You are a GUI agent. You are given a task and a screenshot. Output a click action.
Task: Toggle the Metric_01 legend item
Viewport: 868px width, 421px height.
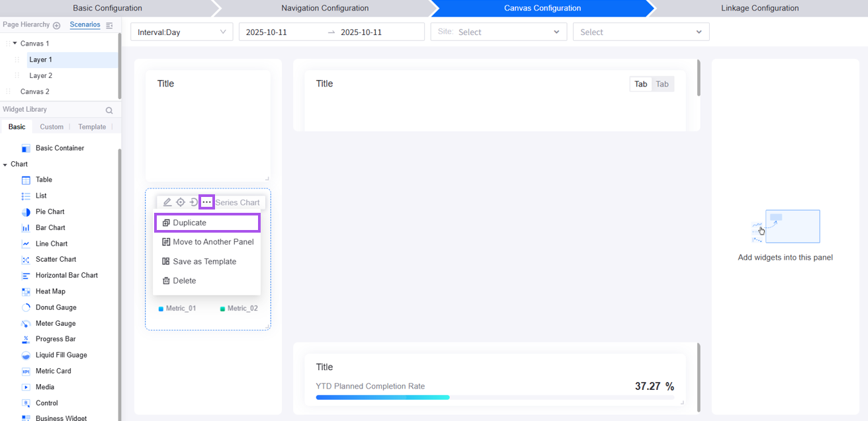(177, 309)
